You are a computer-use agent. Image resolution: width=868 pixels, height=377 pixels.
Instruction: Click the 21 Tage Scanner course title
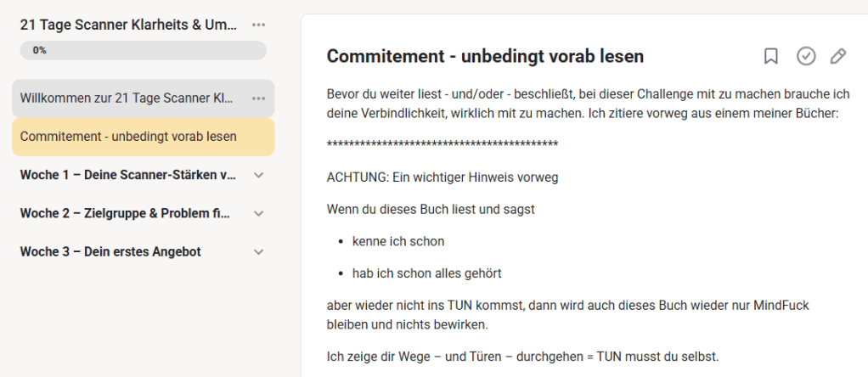(128, 25)
